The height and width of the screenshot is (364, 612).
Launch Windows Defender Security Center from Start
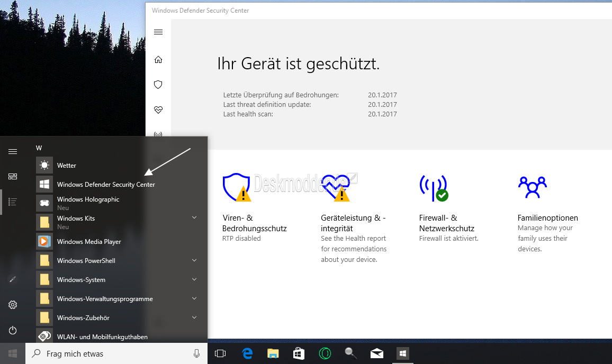(x=118, y=185)
